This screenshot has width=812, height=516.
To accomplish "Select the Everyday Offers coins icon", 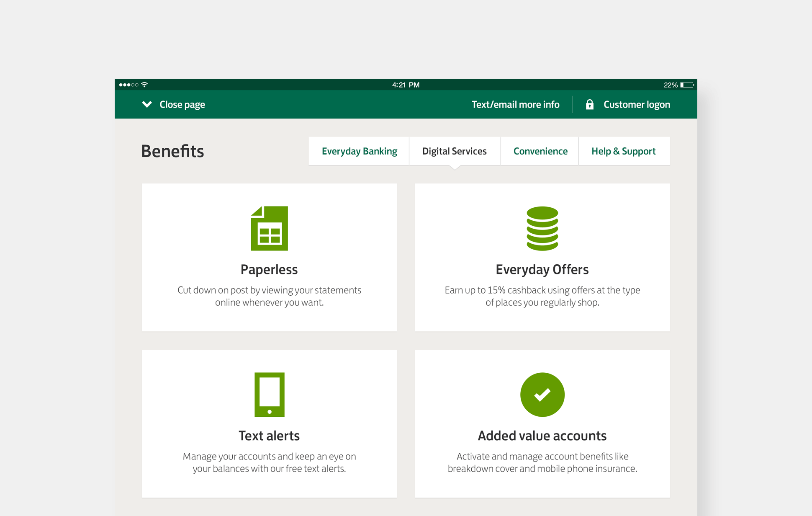I will pos(542,229).
